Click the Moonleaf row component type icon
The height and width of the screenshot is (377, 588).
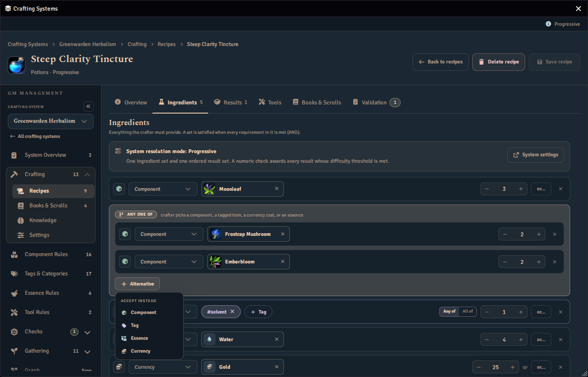(x=119, y=189)
